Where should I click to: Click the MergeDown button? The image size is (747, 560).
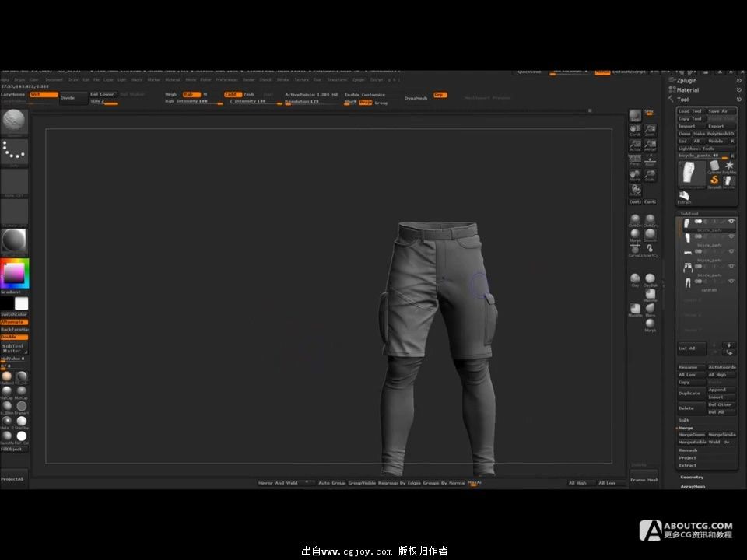click(692, 435)
